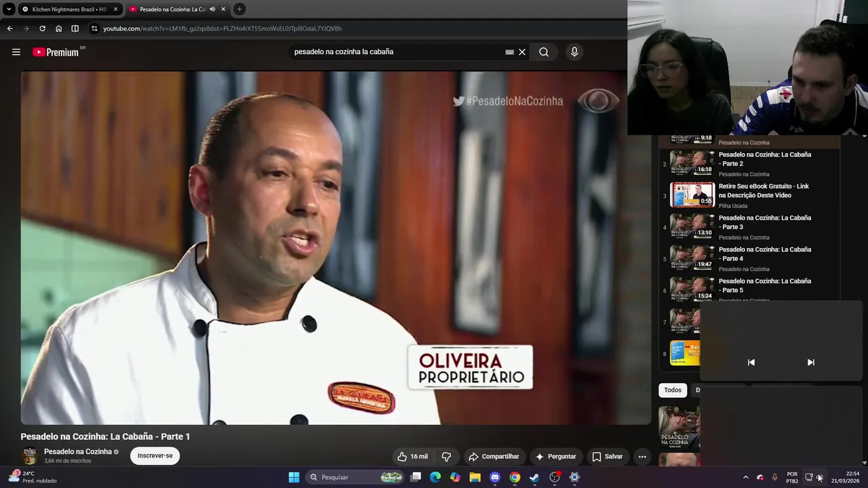The height and width of the screenshot is (488, 868).
Task: Clear the YouTube search box text
Action: coord(522,52)
